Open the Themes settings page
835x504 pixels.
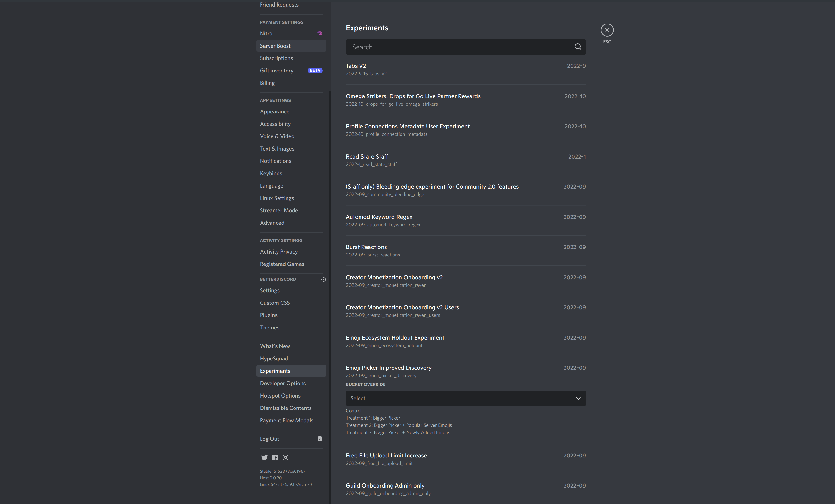(270, 327)
